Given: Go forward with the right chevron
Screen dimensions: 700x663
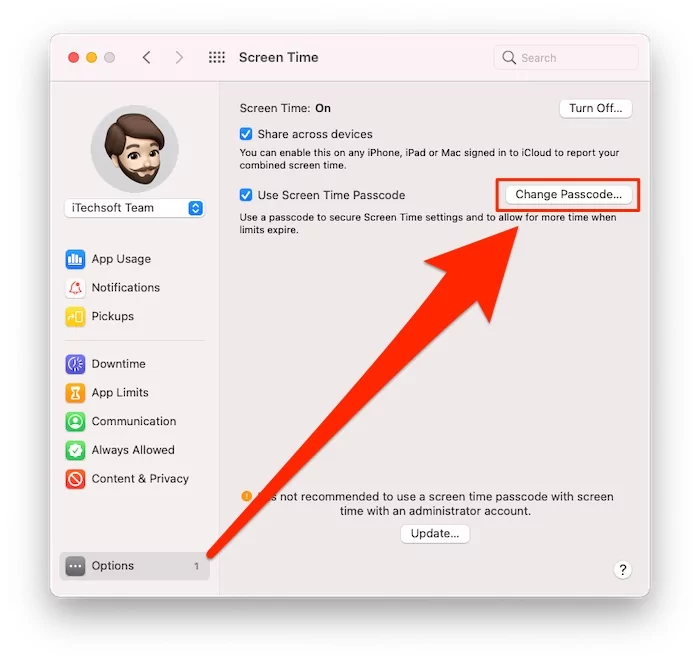Looking at the screenshot, I should click(x=179, y=58).
